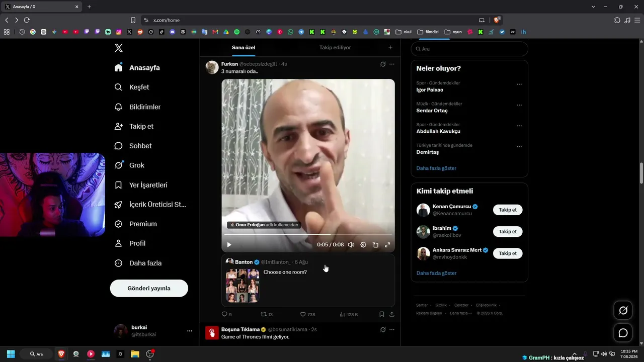Show more trends under Neler oluyor
This screenshot has width=644, height=362.
pyautogui.click(x=436, y=168)
